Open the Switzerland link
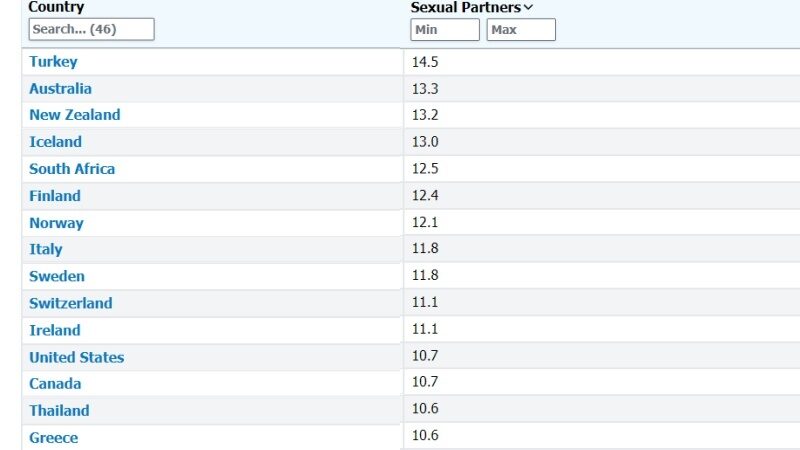This screenshot has width=800, height=450. 70,303
